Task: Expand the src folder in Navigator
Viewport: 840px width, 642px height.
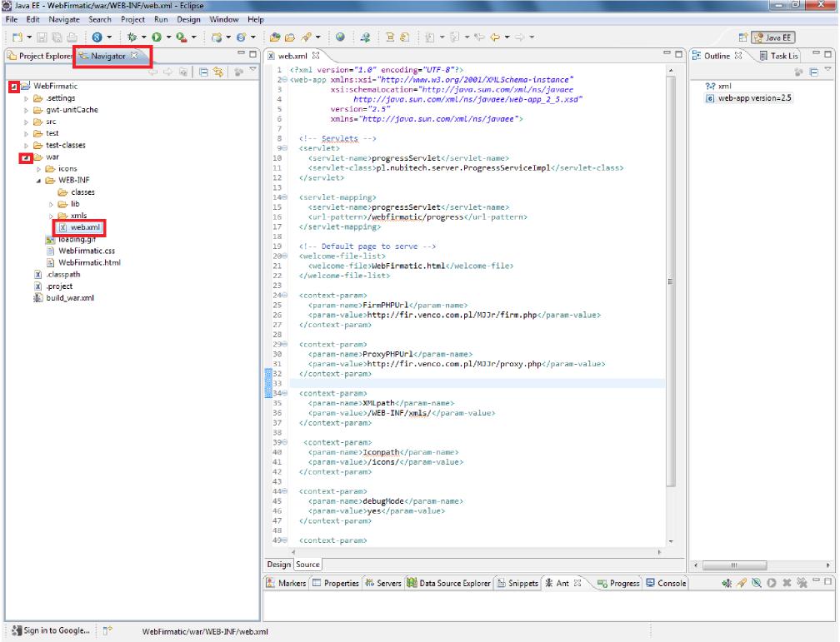Action: coord(27,121)
